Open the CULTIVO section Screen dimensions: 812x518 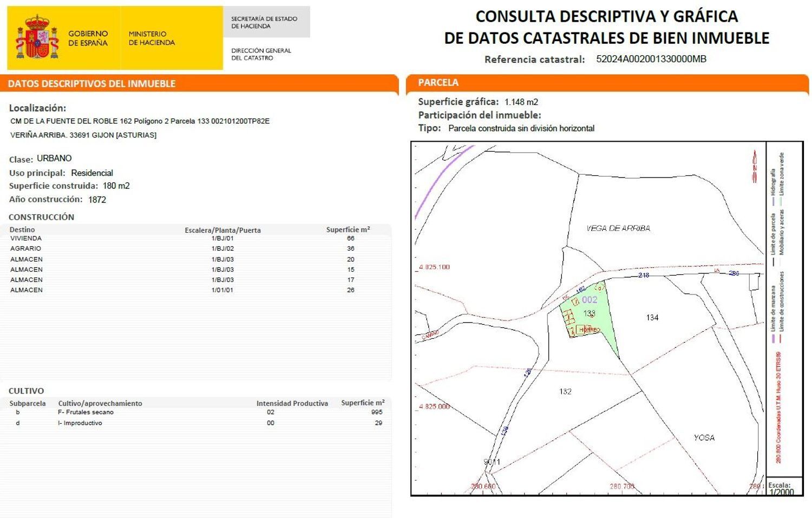25,390
